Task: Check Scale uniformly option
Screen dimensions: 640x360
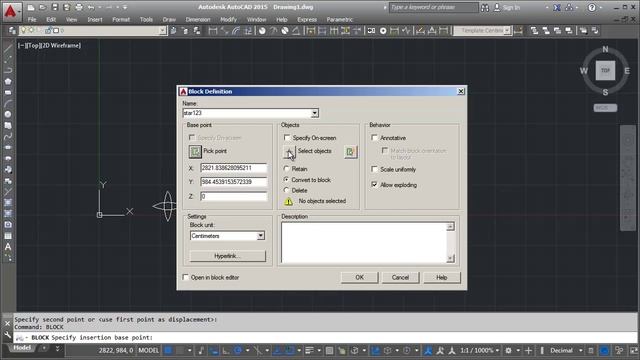Action: pyautogui.click(x=374, y=169)
